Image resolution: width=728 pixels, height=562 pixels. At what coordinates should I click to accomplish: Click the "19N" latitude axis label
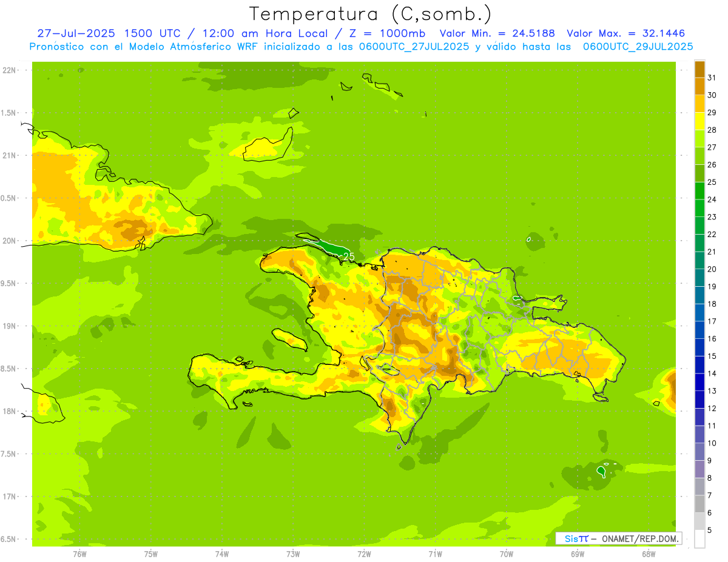(x=10, y=326)
